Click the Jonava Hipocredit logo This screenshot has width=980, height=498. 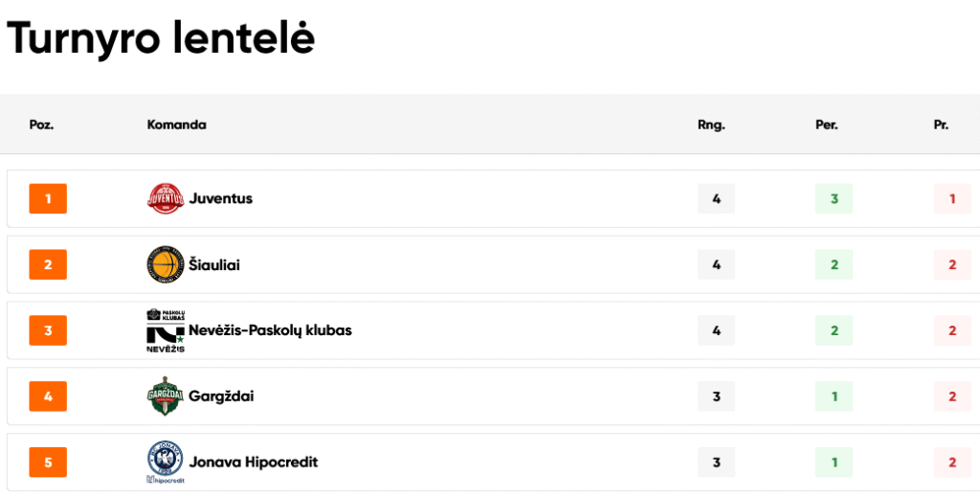165,463
